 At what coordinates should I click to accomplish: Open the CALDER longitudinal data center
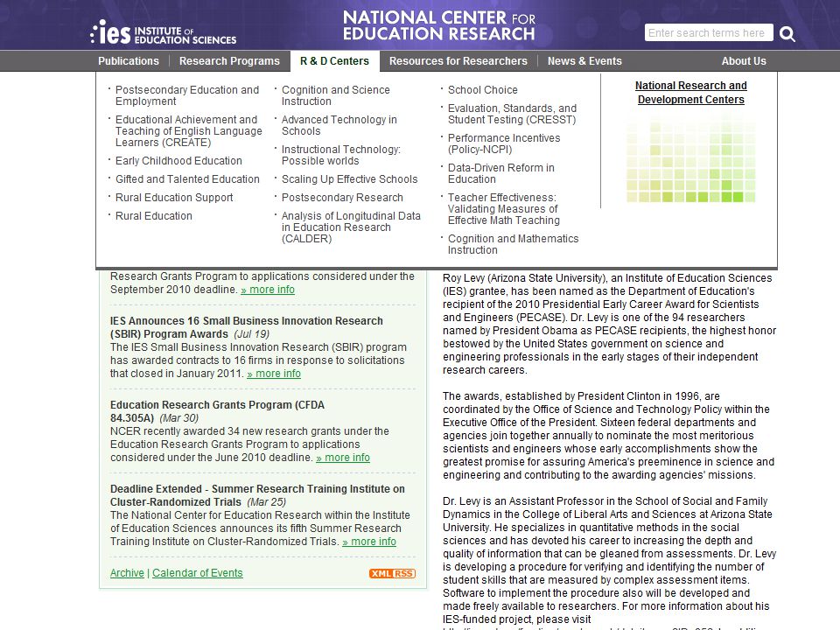[351, 227]
